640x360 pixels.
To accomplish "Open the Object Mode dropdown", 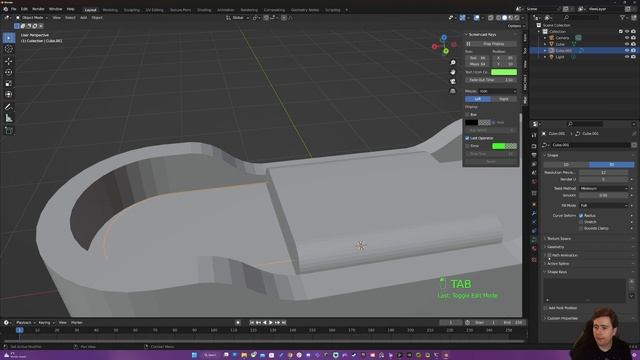I will 31,18.
